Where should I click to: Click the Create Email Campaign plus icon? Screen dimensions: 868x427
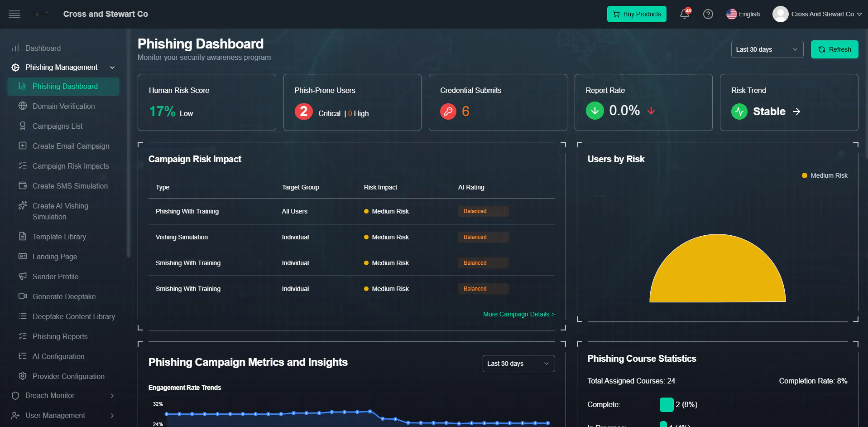pyautogui.click(x=23, y=146)
